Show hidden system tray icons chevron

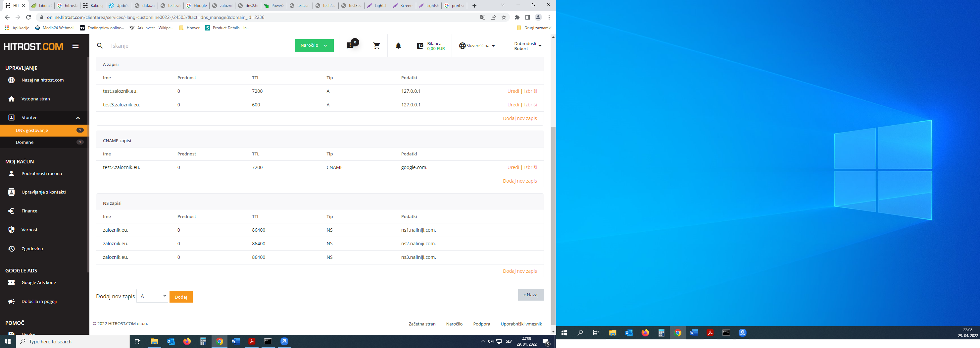[x=482, y=341]
